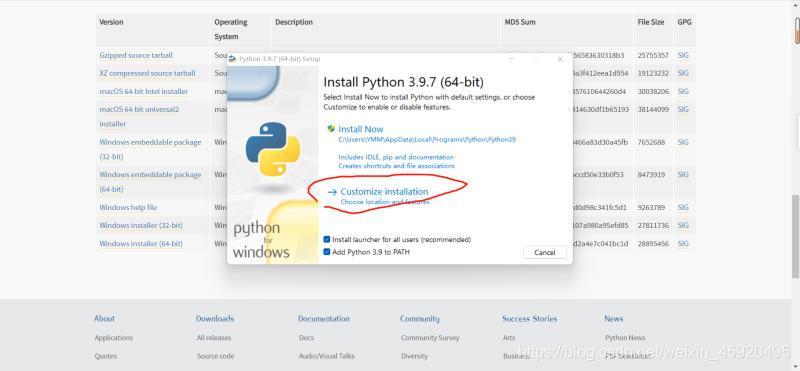
Task: Open SIG link for XZ compressed tarball
Action: [x=683, y=73]
